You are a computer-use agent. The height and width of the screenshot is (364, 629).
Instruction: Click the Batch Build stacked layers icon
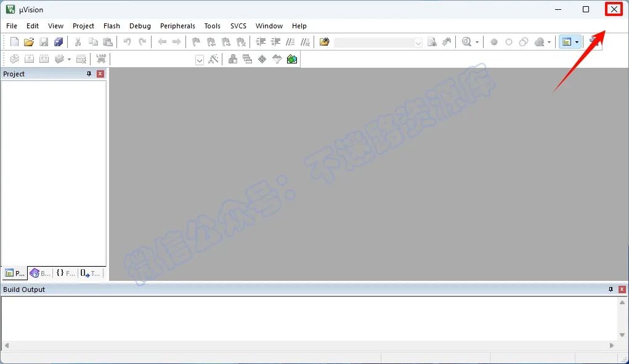pos(59,59)
